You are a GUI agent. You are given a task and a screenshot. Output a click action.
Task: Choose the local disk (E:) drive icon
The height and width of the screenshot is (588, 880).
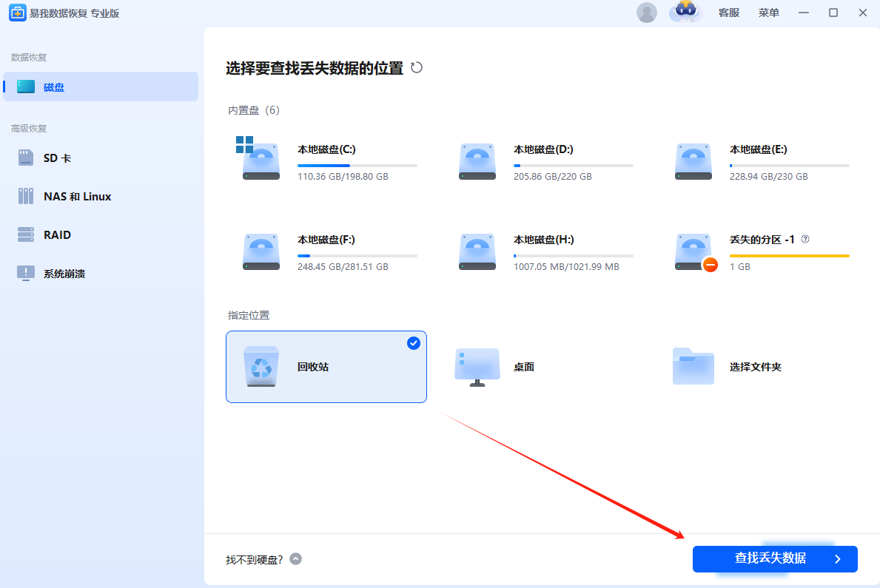coord(693,162)
